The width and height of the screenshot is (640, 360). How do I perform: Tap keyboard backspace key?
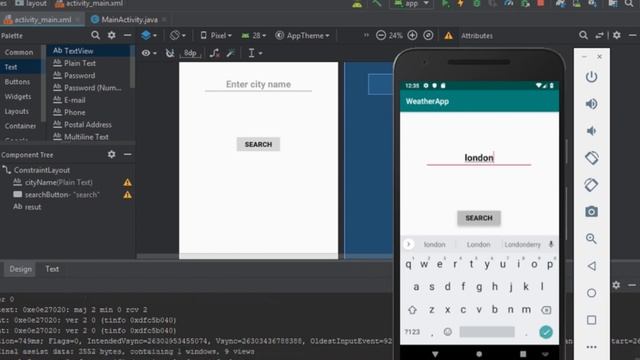[546, 310]
